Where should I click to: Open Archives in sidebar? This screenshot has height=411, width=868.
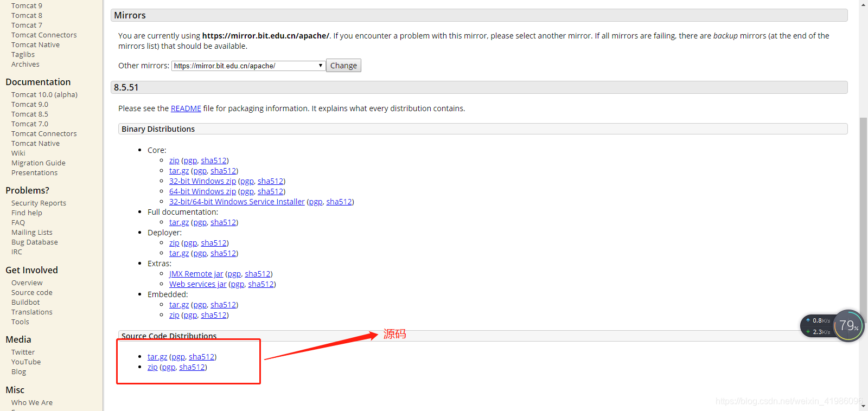coord(25,65)
